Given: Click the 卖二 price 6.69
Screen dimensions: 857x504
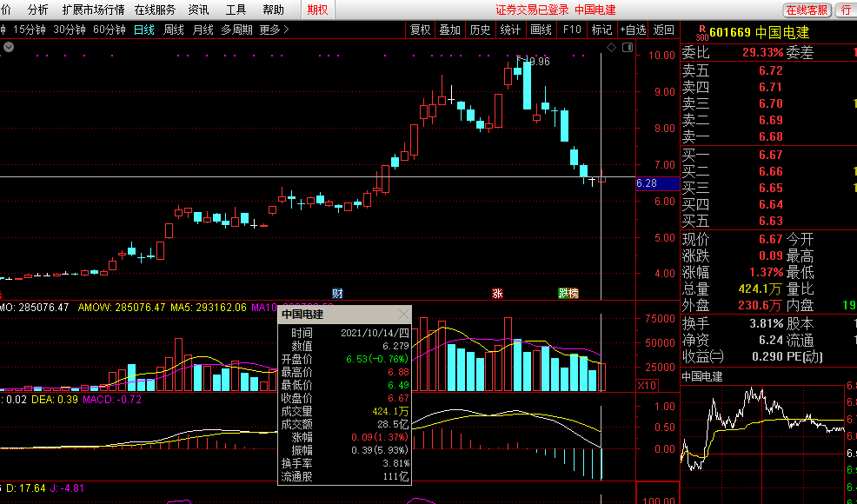Looking at the screenshot, I should point(771,120).
